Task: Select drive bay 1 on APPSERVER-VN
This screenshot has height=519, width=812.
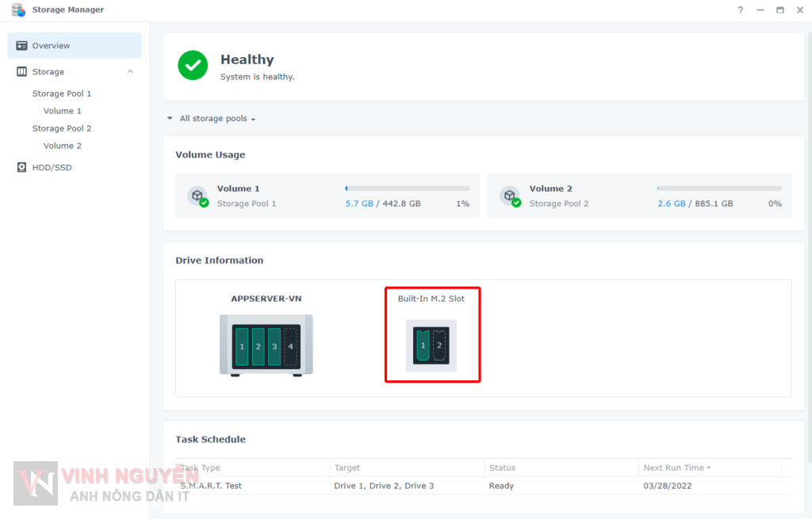Action: (x=242, y=347)
